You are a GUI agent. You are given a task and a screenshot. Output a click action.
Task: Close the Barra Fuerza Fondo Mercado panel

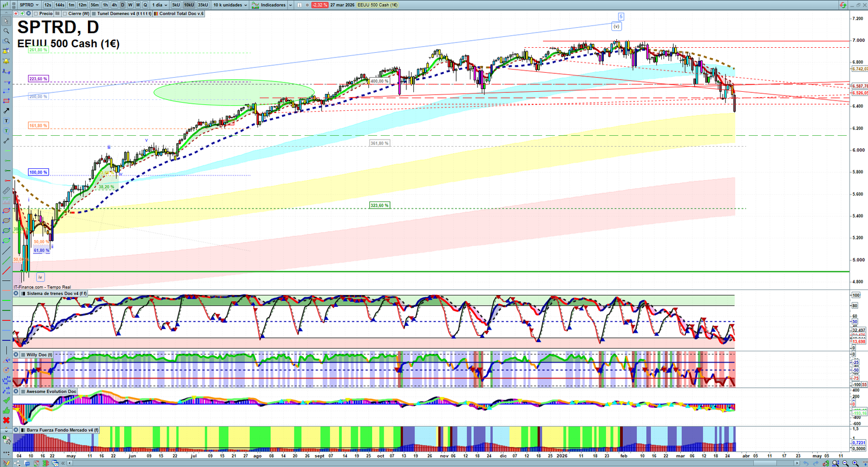click(x=16, y=430)
